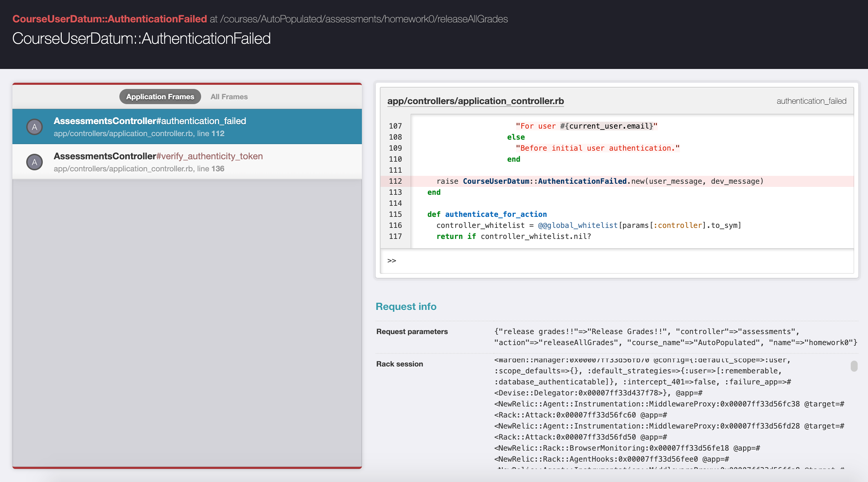Click the Rack session scrollbar handle
The width and height of the screenshot is (868, 482).
click(x=854, y=366)
